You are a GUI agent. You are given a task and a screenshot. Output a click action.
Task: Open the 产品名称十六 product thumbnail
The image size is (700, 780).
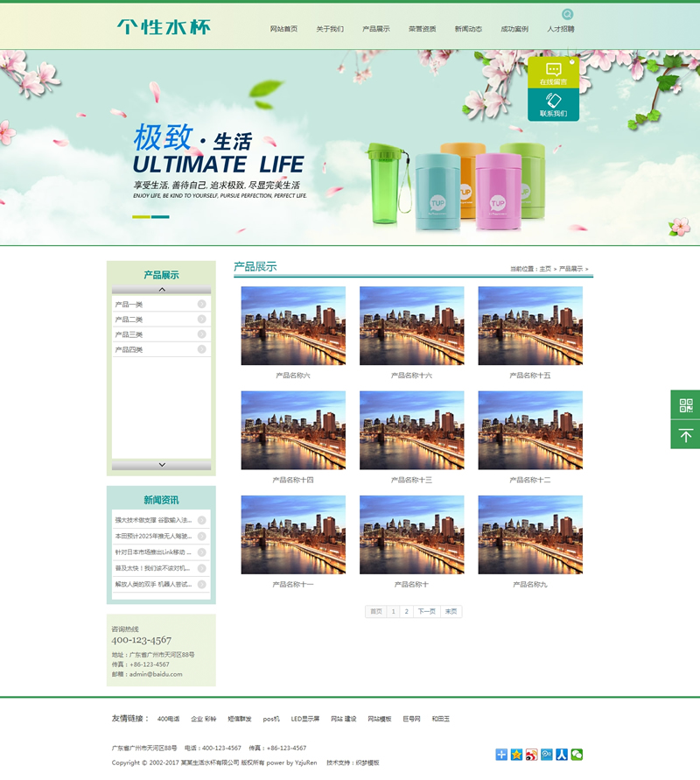[x=411, y=326]
